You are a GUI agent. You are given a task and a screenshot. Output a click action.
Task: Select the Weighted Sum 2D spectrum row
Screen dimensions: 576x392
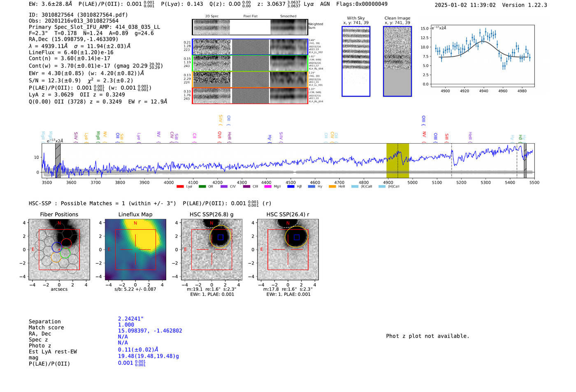(x=250, y=27)
